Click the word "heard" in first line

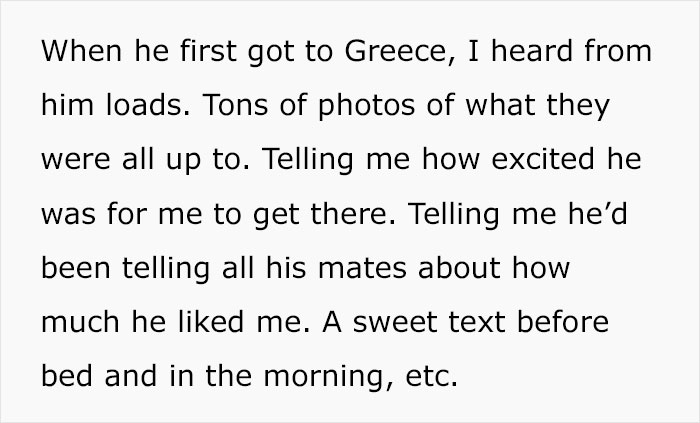pyautogui.click(x=532, y=51)
